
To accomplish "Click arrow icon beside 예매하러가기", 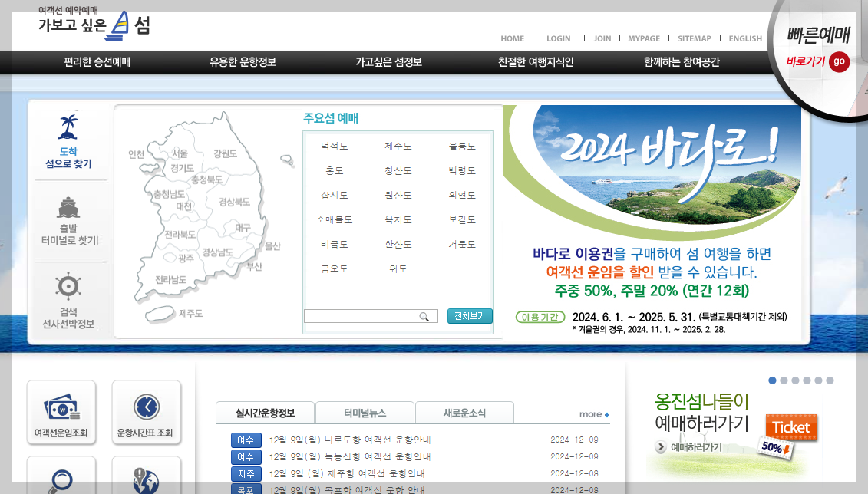I will pos(661,447).
